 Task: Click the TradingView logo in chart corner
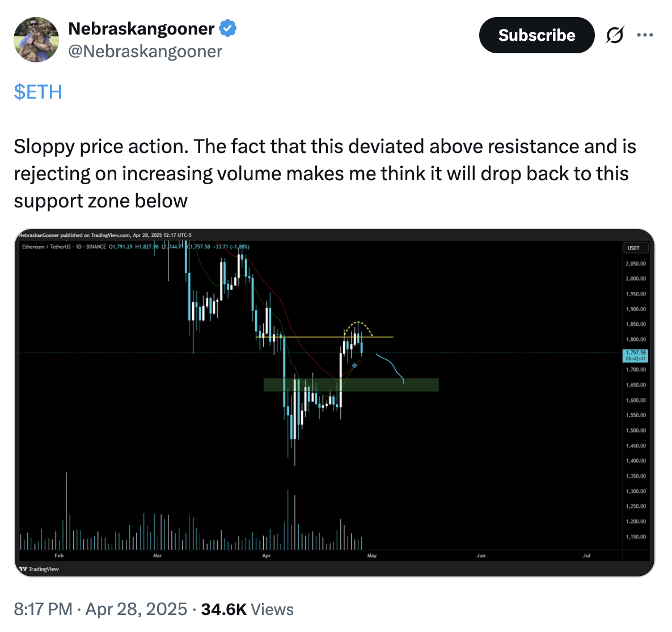(x=39, y=569)
